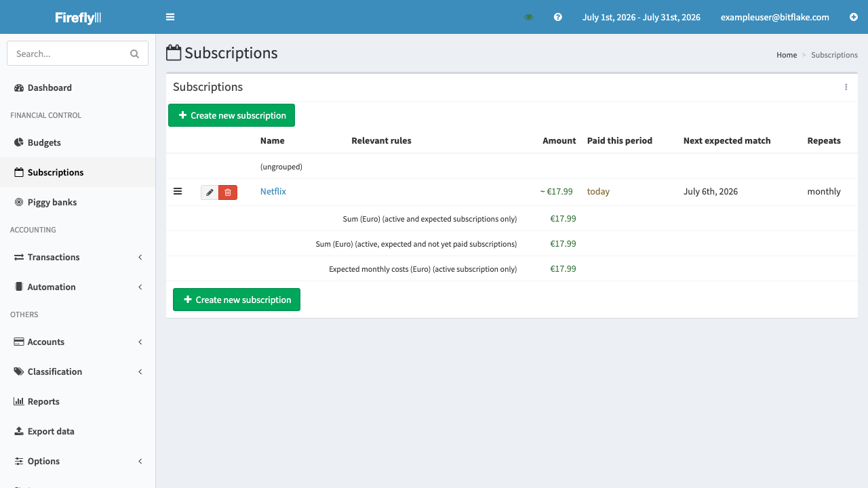This screenshot has width=868, height=488.
Task: Click the Name column header
Action: coord(273,141)
